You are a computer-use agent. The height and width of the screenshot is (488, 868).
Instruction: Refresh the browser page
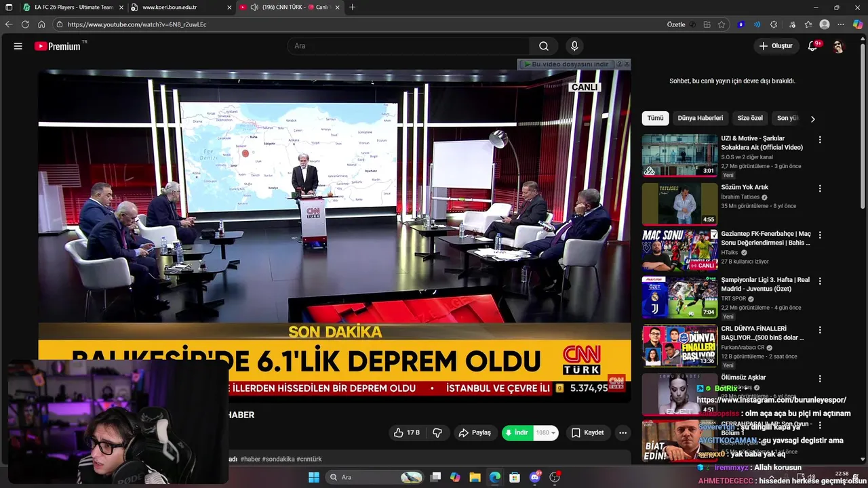click(25, 24)
